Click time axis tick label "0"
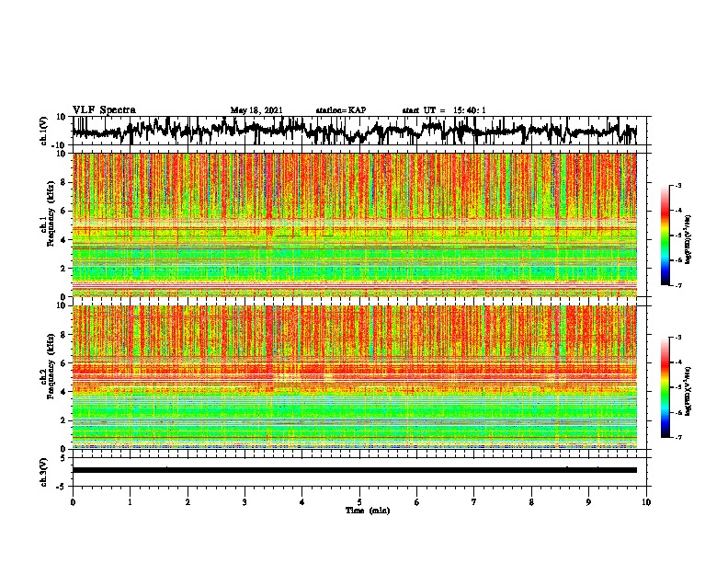This screenshot has height=563, width=728. [x=73, y=502]
